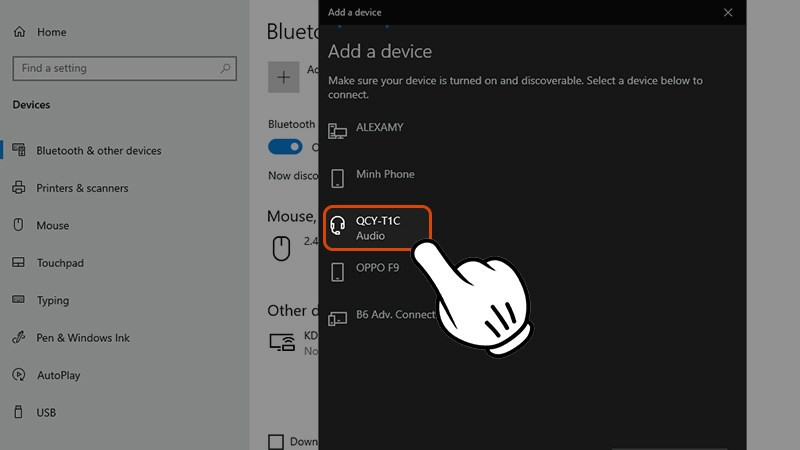Click the mouse device under Mouse section

282,246
